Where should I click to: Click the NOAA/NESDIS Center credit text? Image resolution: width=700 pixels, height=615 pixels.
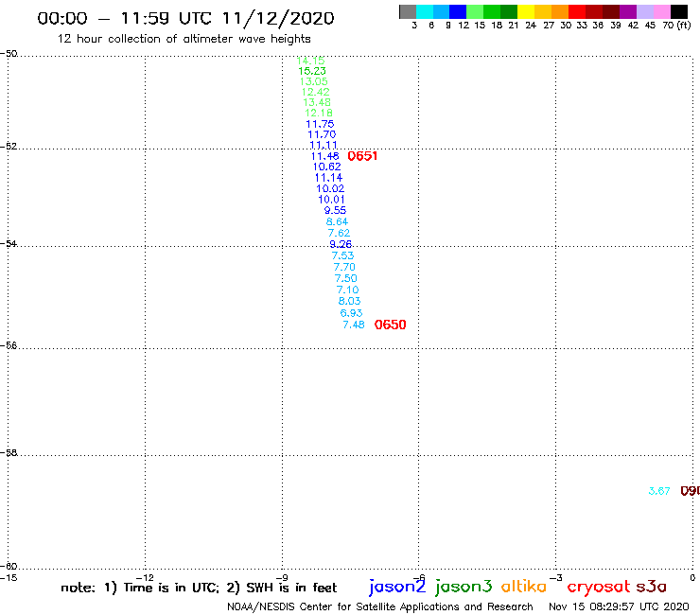tap(380, 606)
